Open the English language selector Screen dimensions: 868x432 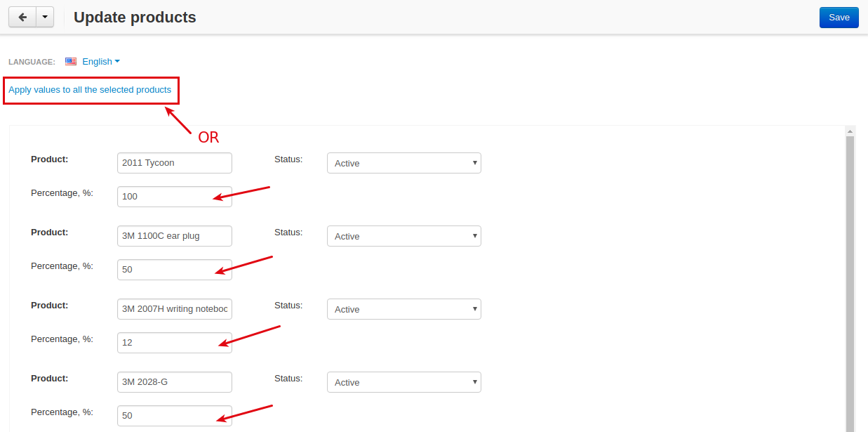point(101,62)
